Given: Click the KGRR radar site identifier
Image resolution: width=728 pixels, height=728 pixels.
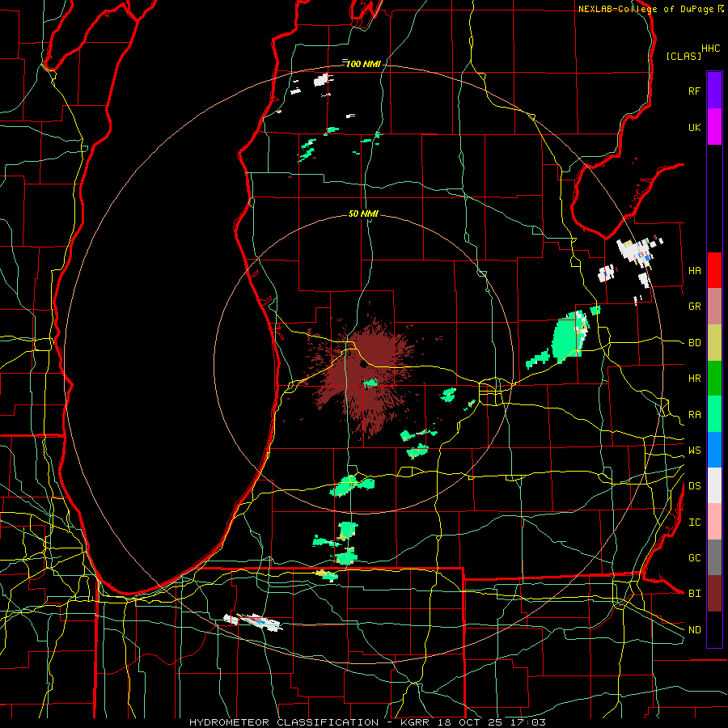Looking at the screenshot, I should 415,722.
